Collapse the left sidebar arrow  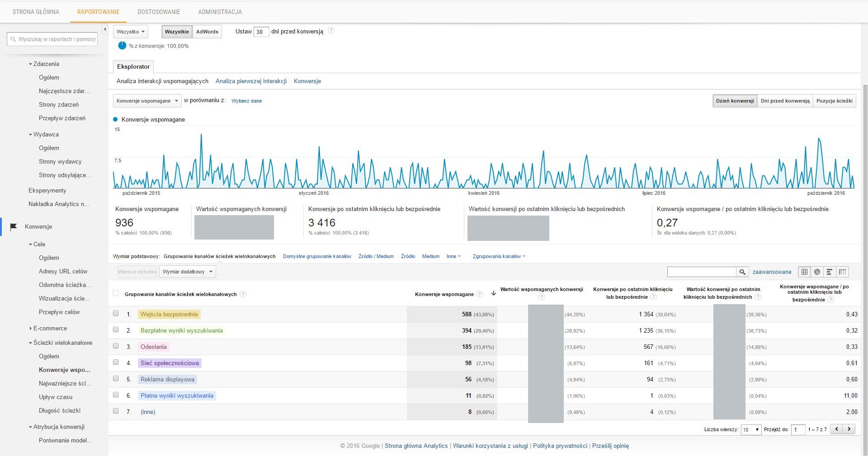[x=105, y=29]
